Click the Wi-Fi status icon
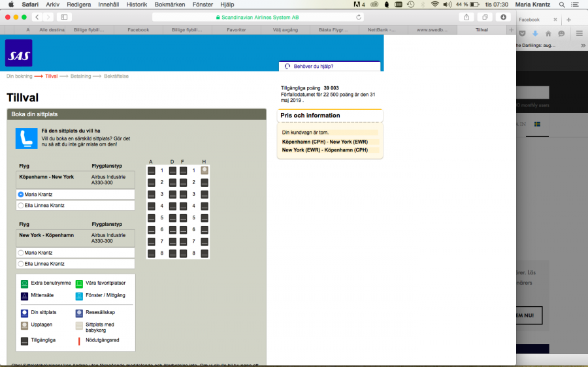588x367 pixels. (x=434, y=5)
